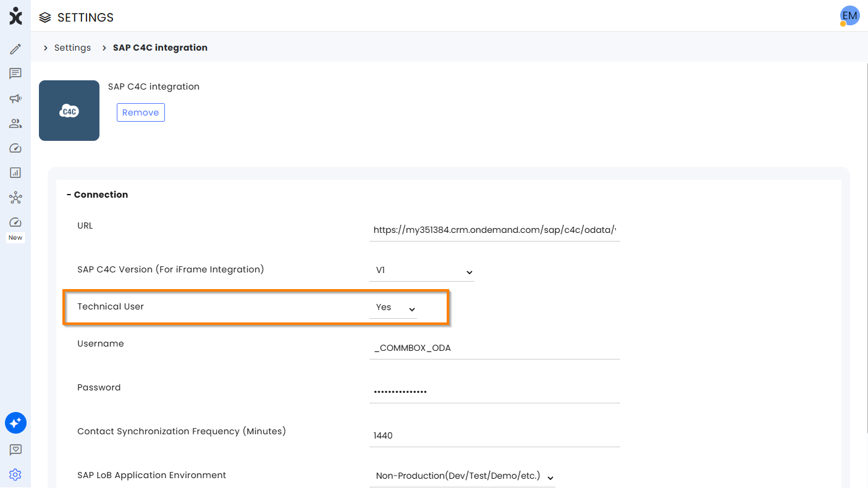Click the CommBox logo icon

pyautogui.click(x=15, y=17)
